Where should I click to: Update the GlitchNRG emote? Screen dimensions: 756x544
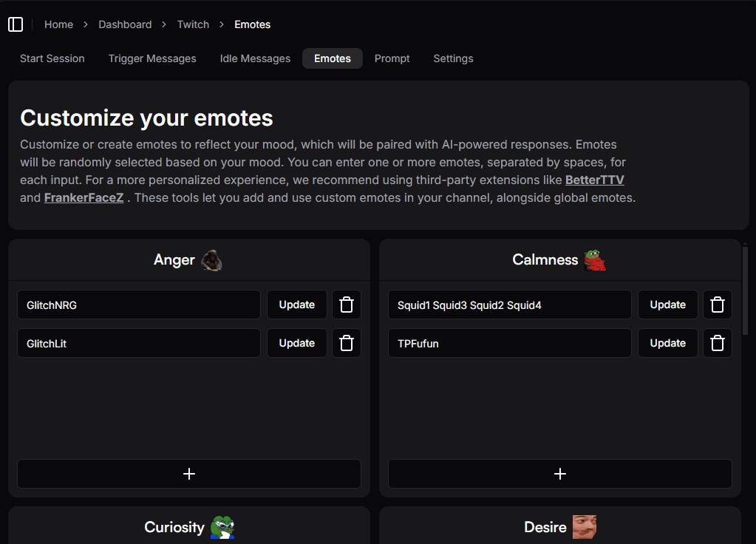coord(297,305)
